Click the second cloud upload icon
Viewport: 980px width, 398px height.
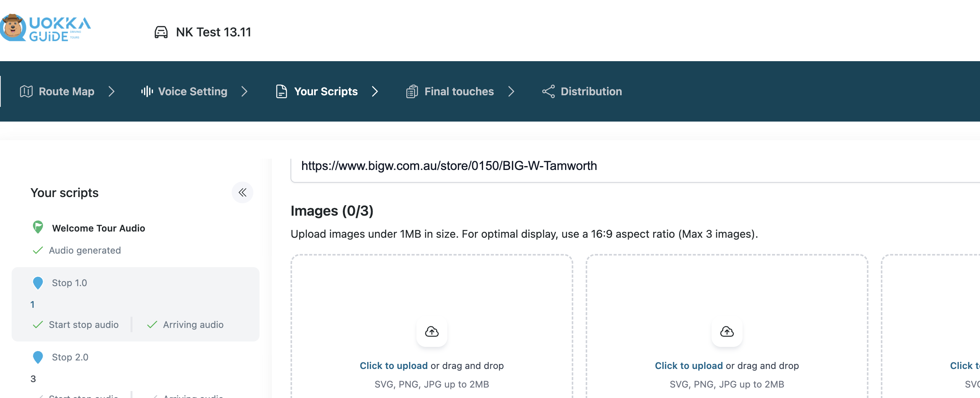click(x=727, y=332)
